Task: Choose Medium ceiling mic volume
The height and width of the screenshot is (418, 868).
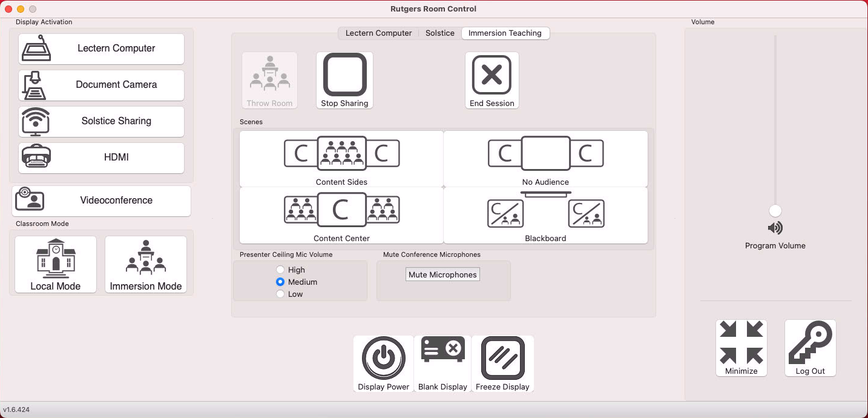Action: point(280,282)
